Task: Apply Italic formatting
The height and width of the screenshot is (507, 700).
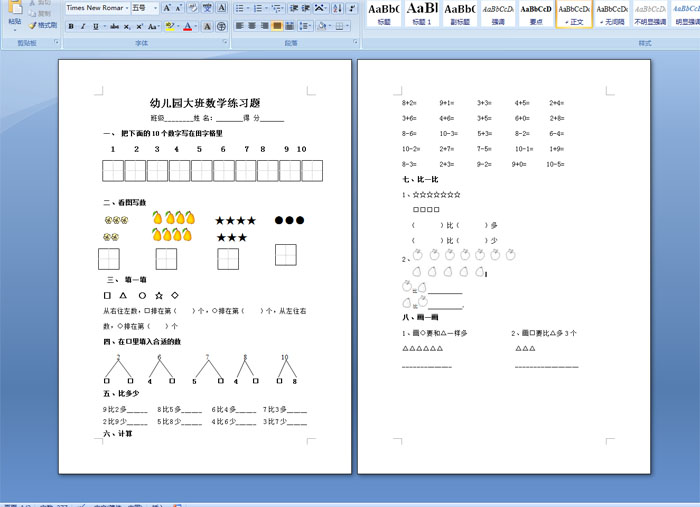Action: coord(83,27)
